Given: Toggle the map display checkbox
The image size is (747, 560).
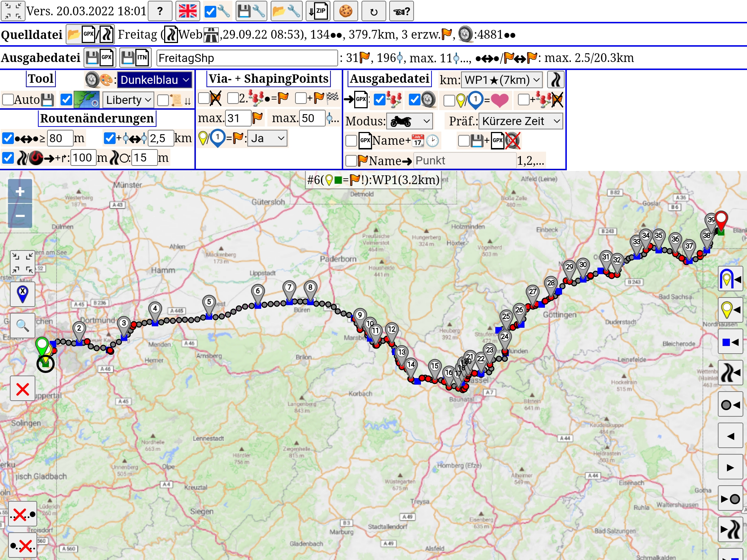Looking at the screenshot, I should 66,100.
